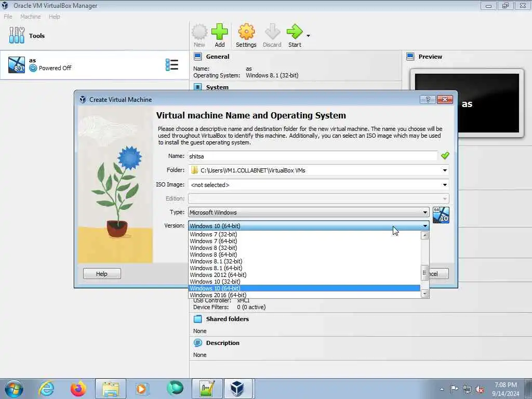The height and width of the screenshot is (399, 532).
Task: Open Settings gear icon in toolbar
Action: click(x=246, y=35)
